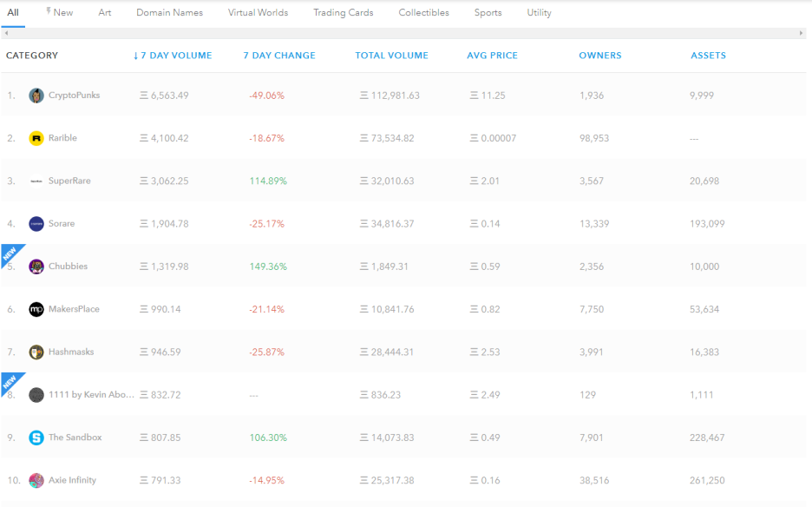Click the left arrow of horizontal scrollbar

tap(6, 33)
